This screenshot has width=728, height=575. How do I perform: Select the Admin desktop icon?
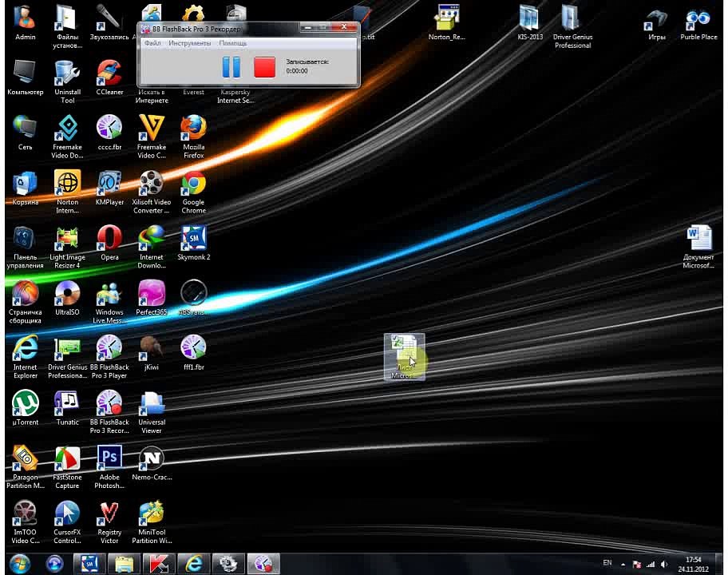[25, 22]
